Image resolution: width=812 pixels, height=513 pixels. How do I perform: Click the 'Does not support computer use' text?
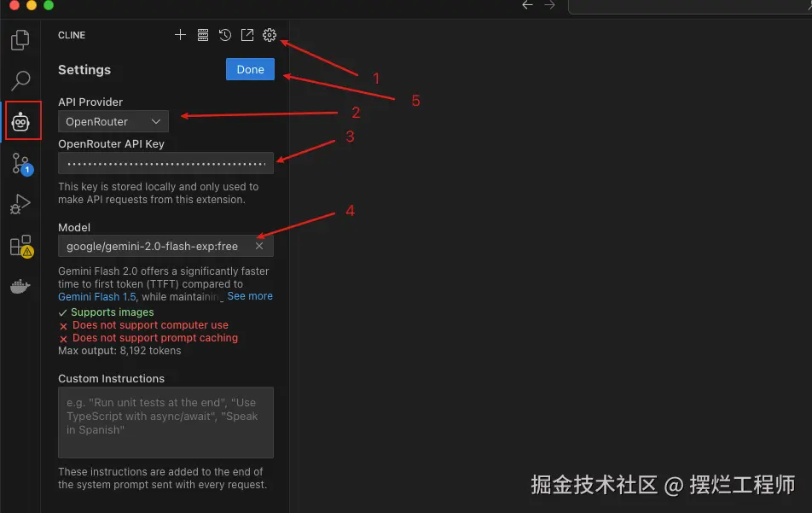click(150, 325)
